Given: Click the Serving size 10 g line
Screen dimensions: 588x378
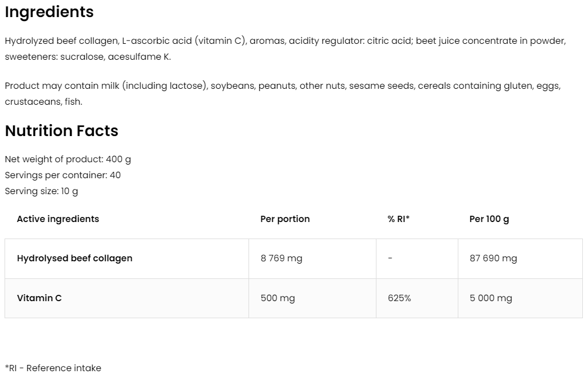Looking at the screenshot, I should [x=42, y=191].
